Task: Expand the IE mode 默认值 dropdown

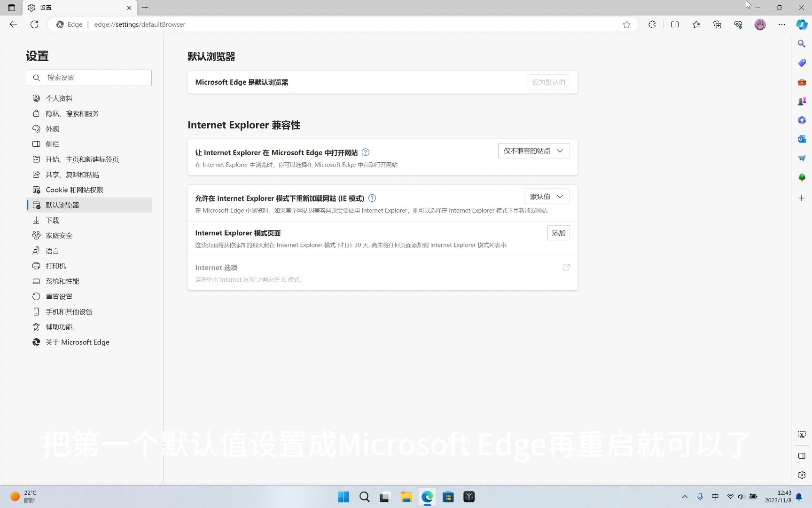Action: pyautogui.click(x=547, y=197)
